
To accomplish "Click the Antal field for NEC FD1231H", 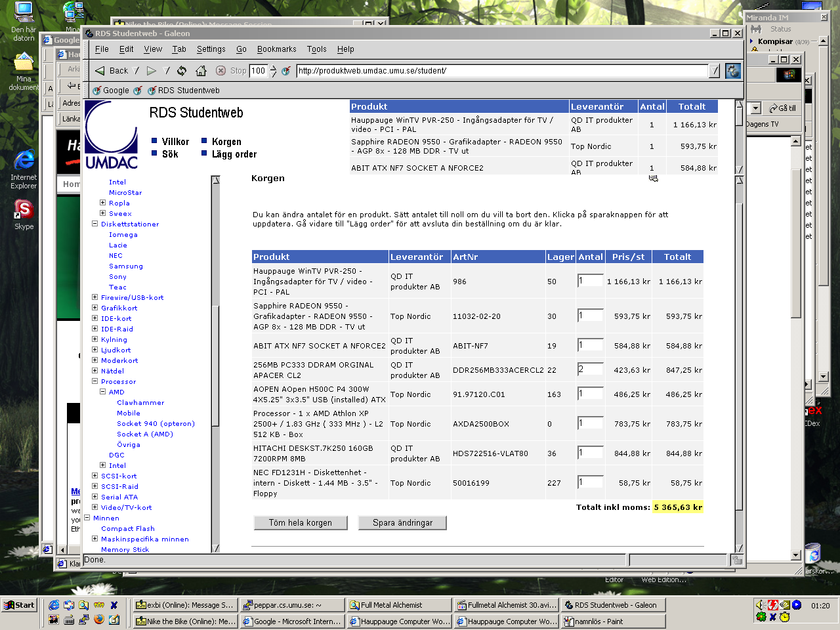I will [x=590, y=482].
